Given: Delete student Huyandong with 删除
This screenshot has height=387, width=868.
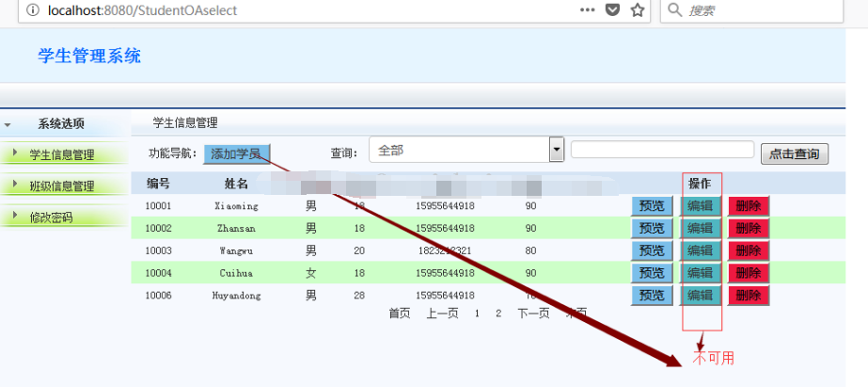Looking at the screenshot, I should [x=749, y=295].
